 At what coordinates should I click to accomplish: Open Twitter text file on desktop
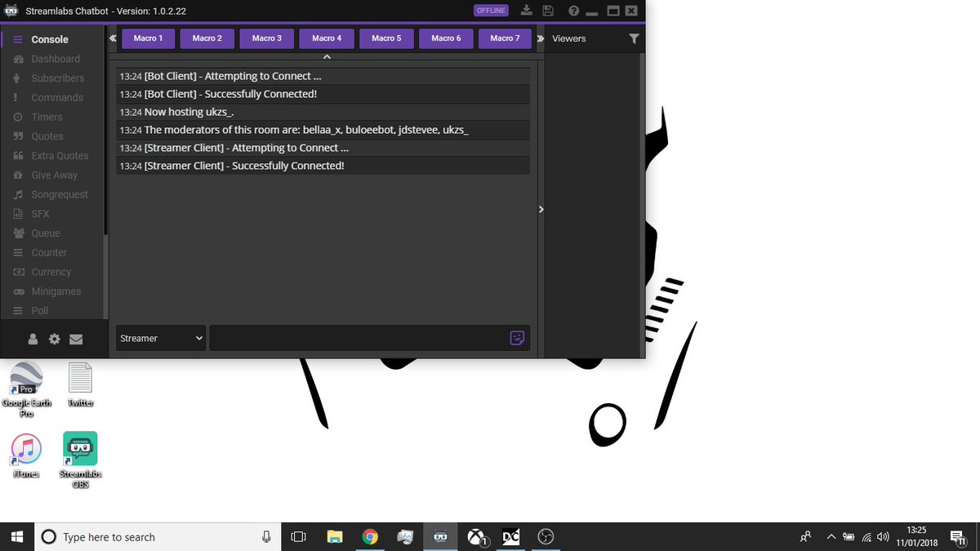tap(80, 385)
